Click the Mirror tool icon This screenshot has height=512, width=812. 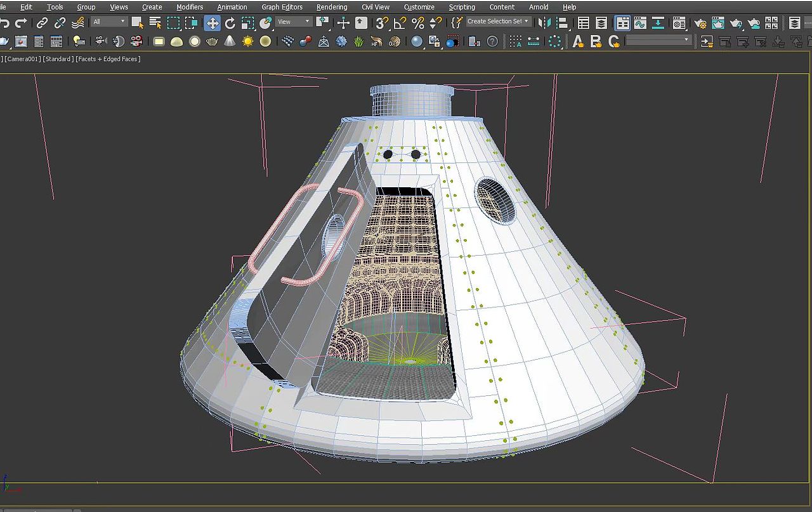click(x=545, y=23)
